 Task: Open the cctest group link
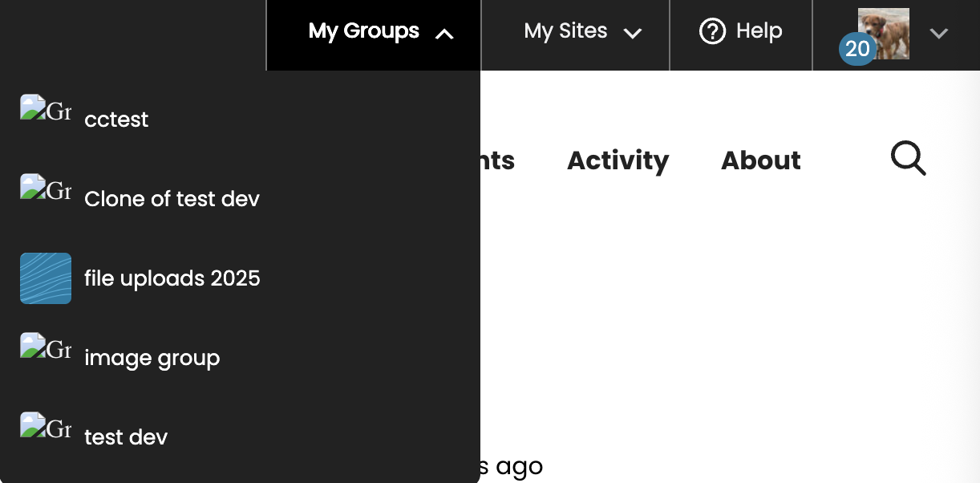click(x=116, y=120)
